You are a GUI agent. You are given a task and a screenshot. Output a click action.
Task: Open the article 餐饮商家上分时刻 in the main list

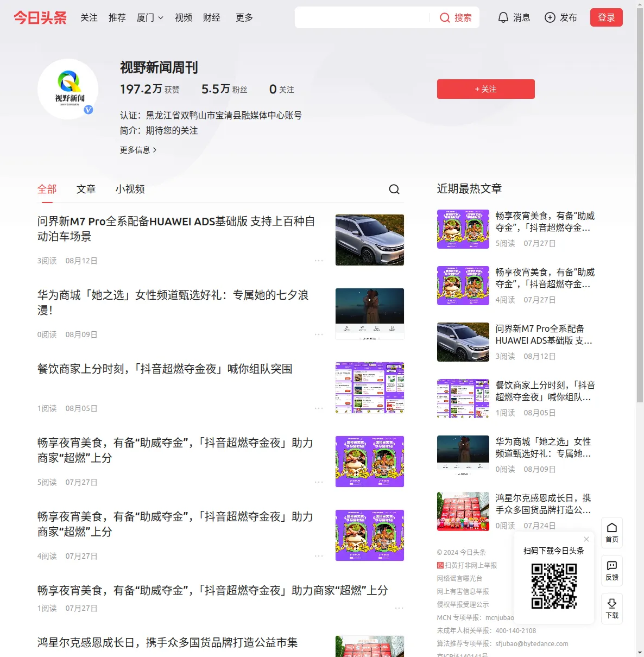165,369
